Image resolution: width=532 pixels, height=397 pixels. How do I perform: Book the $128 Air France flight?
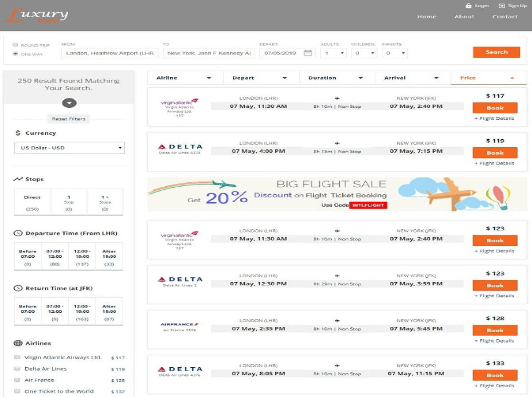coord(495,330)
